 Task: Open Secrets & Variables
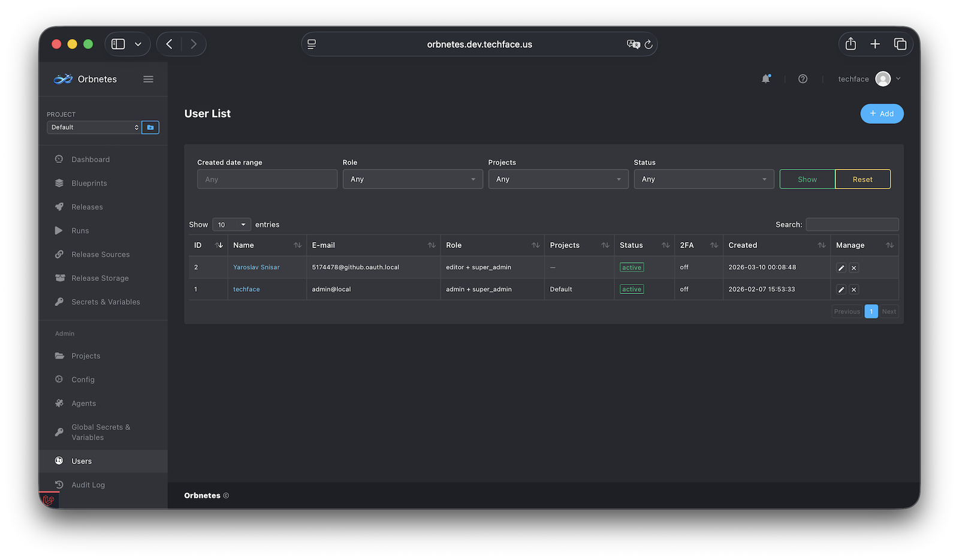pos(105,302)
